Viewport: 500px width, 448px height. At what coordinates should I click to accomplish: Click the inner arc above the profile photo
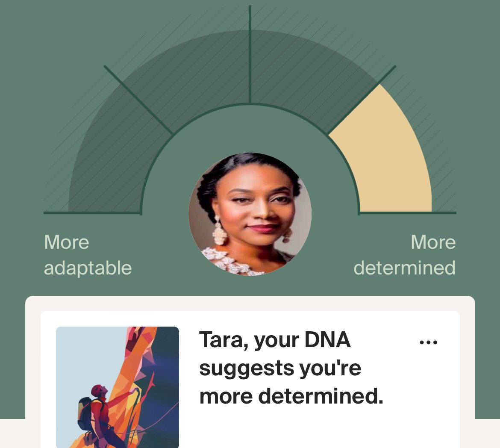pos(250,104)
